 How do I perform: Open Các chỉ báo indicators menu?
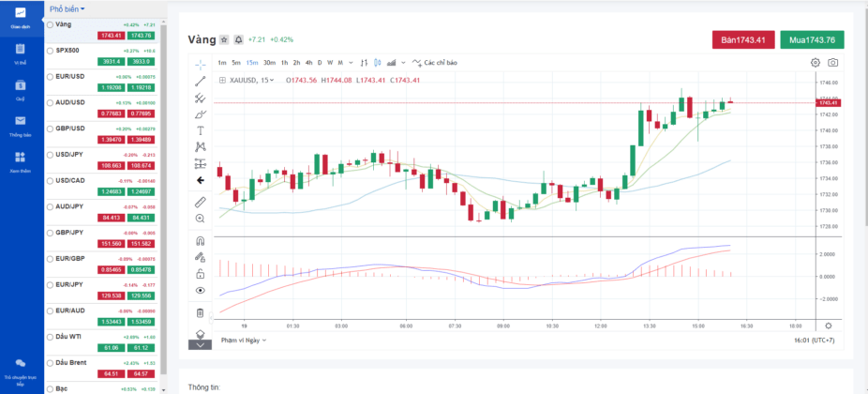[x=435, y=63]
